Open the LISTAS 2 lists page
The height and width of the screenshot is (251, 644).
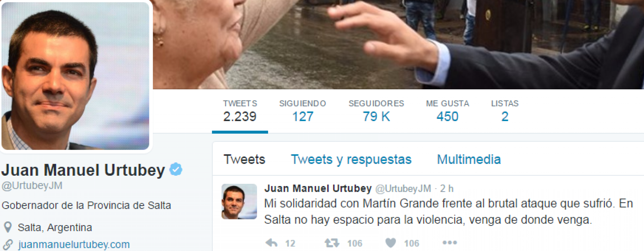(x=505, y=111)
